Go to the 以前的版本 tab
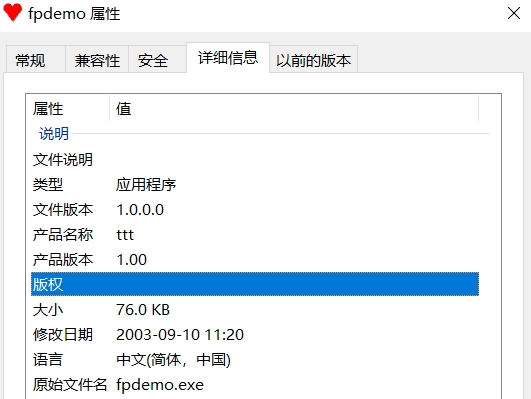This screenshot has width=531, height=399. (x=313, y=60)
